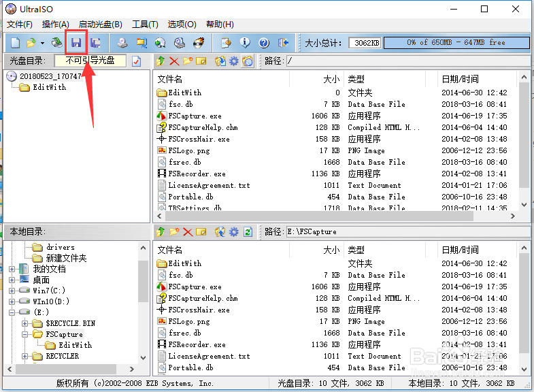Go up one level in image pane
This screenshot has width=534, height=392.
(161, 61)
